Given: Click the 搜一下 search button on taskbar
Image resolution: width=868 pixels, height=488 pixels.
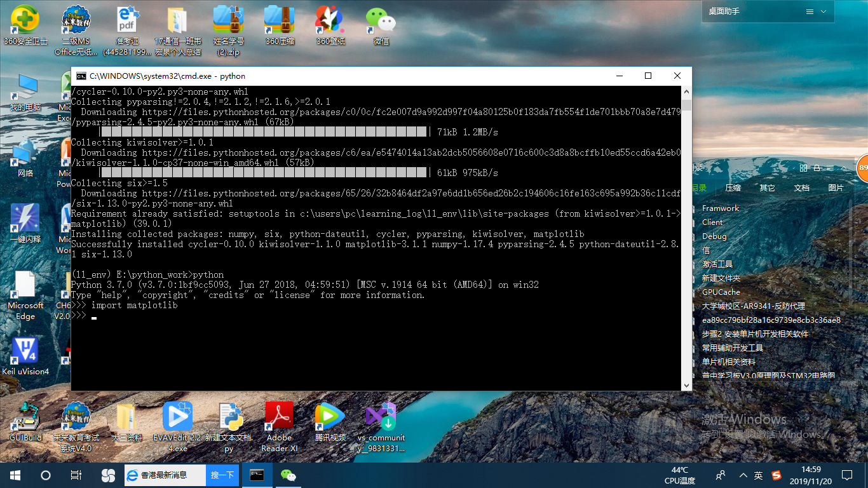Looking at the screenshot, I should point(222,475).
